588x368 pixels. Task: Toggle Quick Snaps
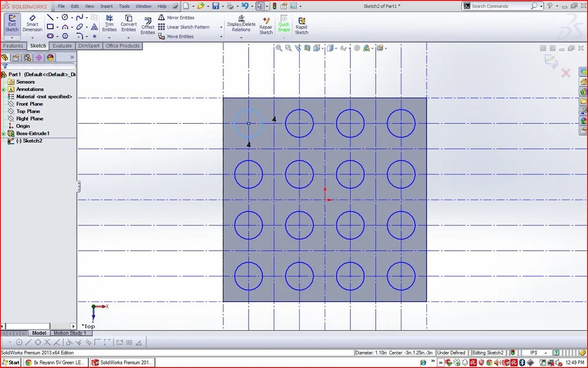point(284,24)
